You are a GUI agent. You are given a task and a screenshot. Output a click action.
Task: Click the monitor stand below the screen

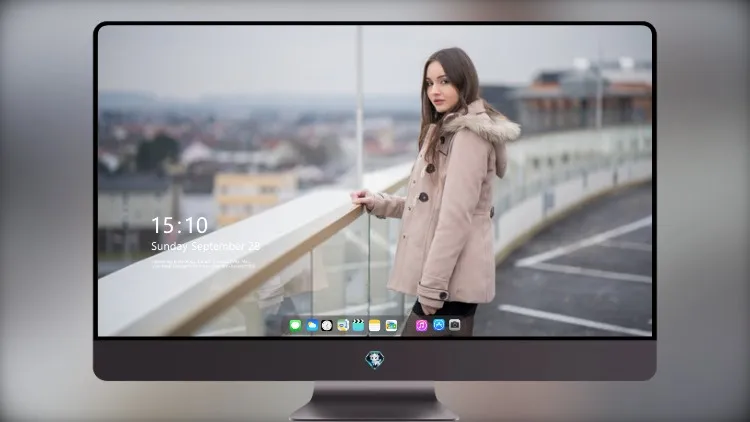375,401
